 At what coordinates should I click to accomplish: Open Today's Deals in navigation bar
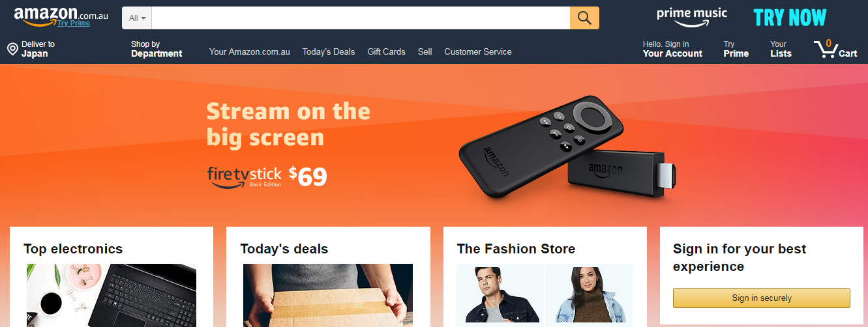[x=329, y=51]
